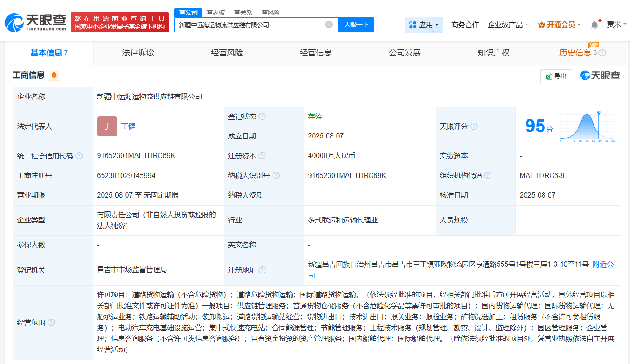The width and height of the screenshot is (630, 364).
Task: Click the 天眼一下 search button
Action: tap(357, 25)
